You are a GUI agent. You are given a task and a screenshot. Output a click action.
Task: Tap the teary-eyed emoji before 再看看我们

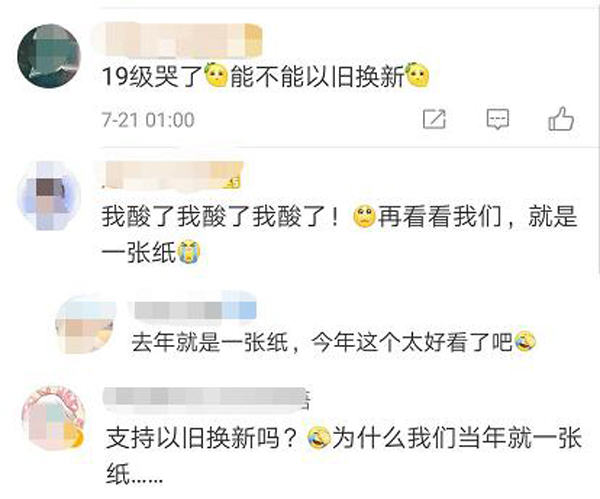365,217
